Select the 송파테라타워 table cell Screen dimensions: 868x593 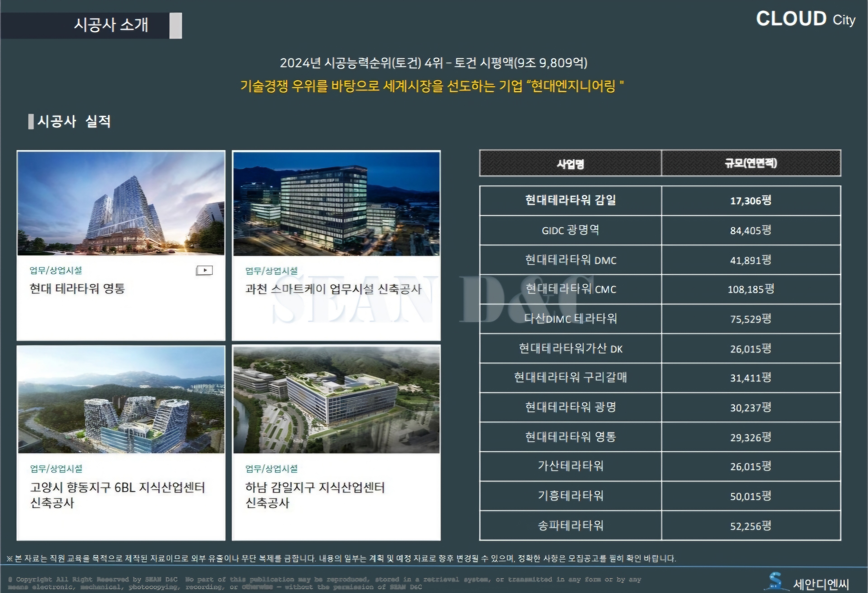point(570,525)
